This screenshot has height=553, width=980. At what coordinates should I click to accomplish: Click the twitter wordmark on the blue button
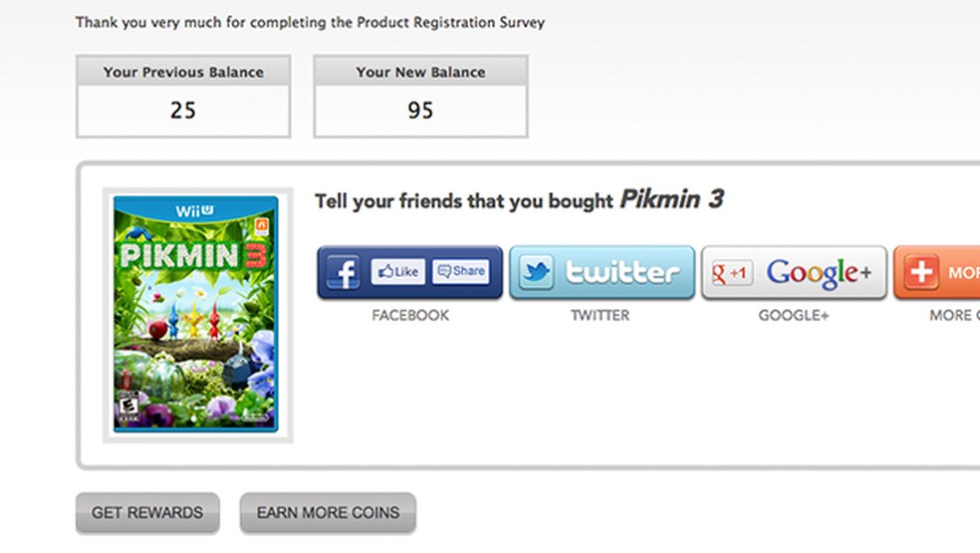coord(622,272)
